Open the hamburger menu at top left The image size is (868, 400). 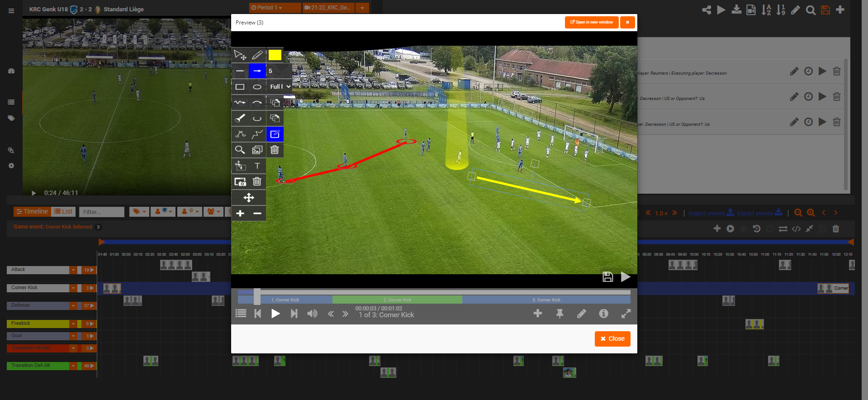(11, 11)
